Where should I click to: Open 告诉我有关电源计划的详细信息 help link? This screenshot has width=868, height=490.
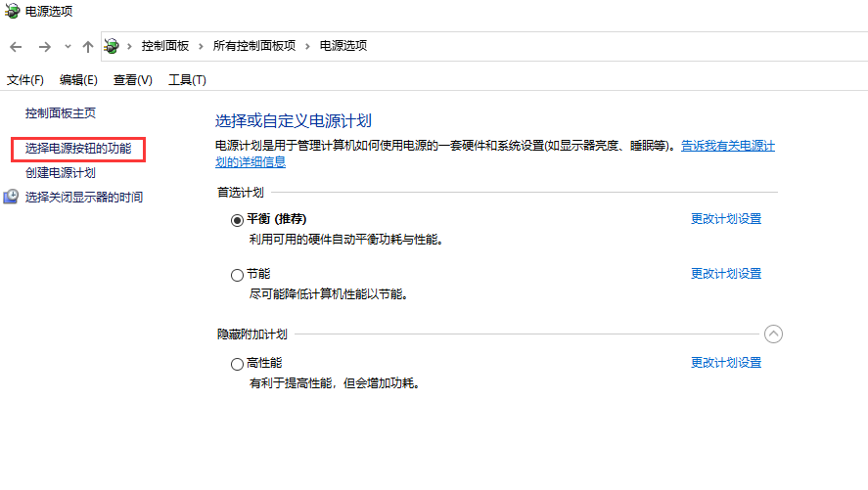click(x=727, y=146)
